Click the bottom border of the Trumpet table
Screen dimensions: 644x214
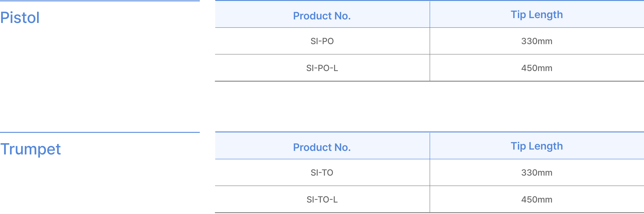pyautogui.click(x=429, y=213)
